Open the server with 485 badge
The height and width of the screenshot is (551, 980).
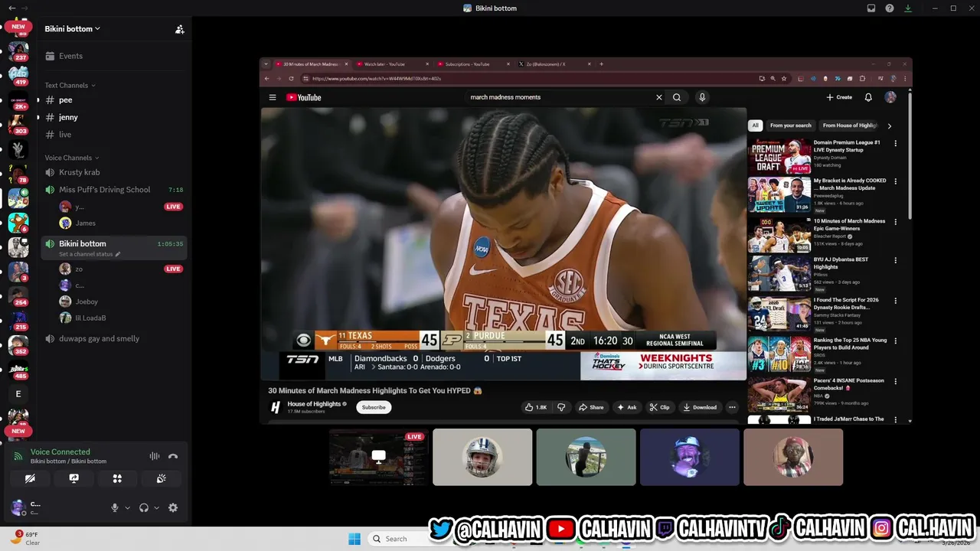click(x=18, y=369)
